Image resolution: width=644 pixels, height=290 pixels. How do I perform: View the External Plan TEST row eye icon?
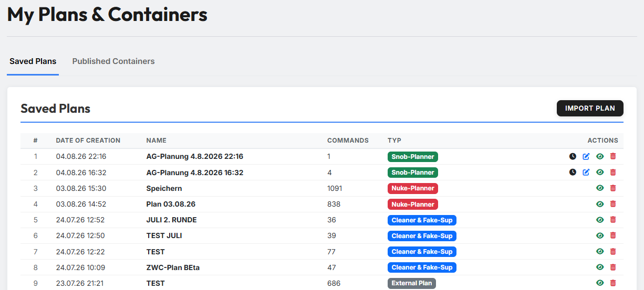600,283
